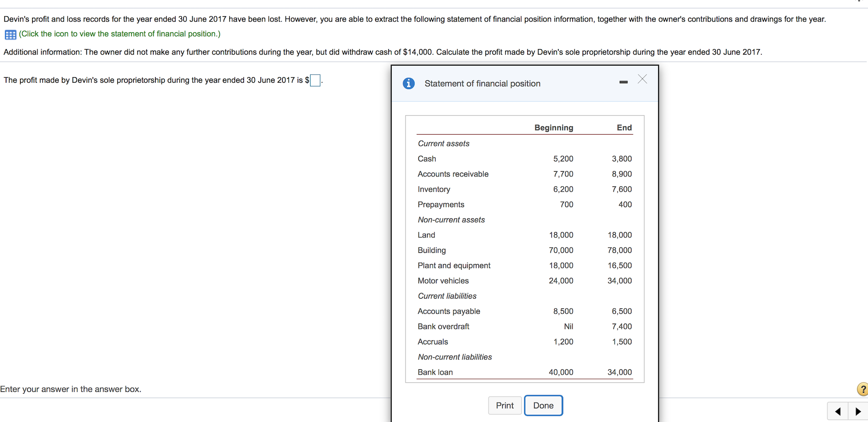Click Accounts receivable end value 8,900

tap(621, 174)
